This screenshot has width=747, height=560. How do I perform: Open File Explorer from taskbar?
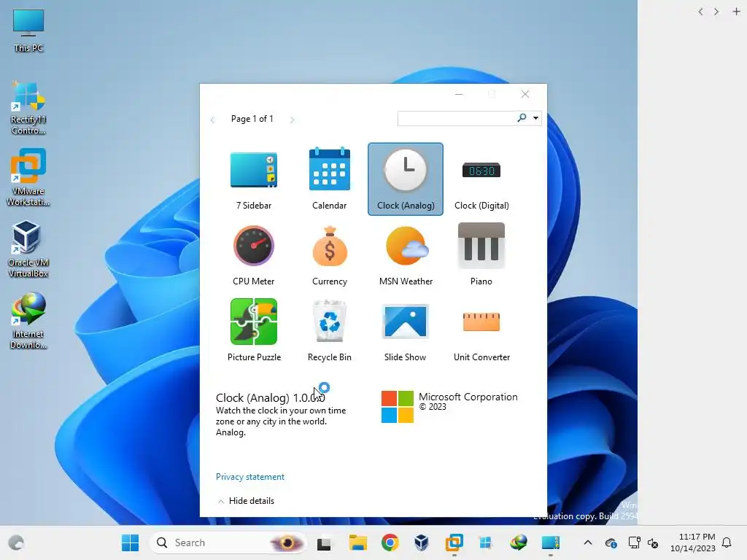tap(357, 542)
